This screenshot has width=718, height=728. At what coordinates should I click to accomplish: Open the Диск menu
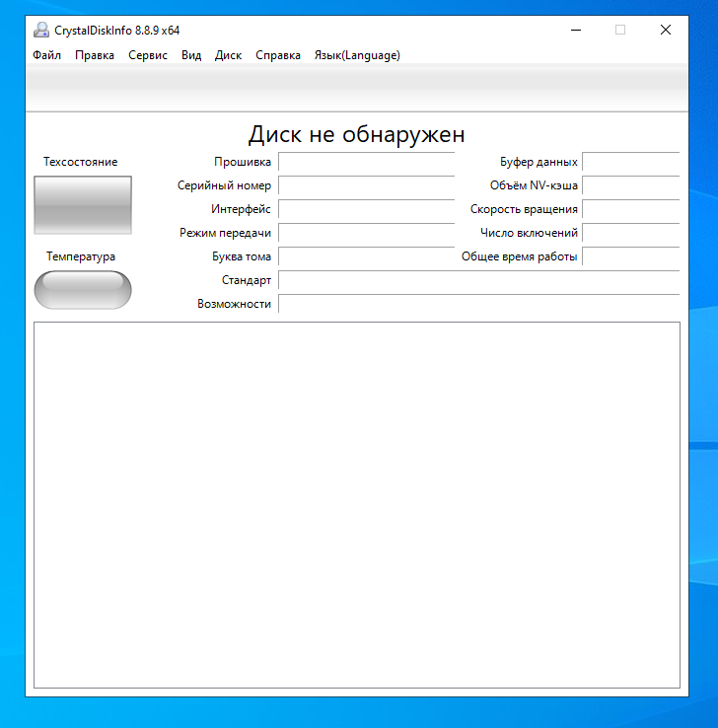click(x=228, y=55)
